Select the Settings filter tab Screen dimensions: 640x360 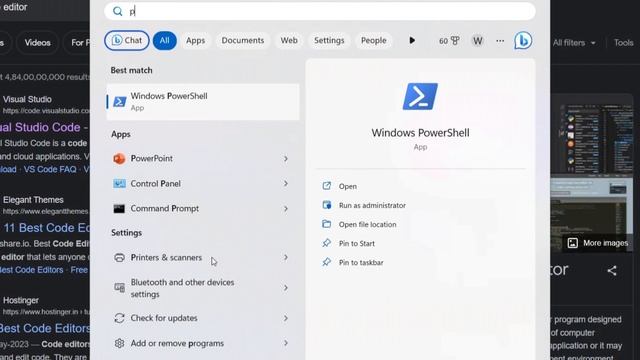pos(329,40)
